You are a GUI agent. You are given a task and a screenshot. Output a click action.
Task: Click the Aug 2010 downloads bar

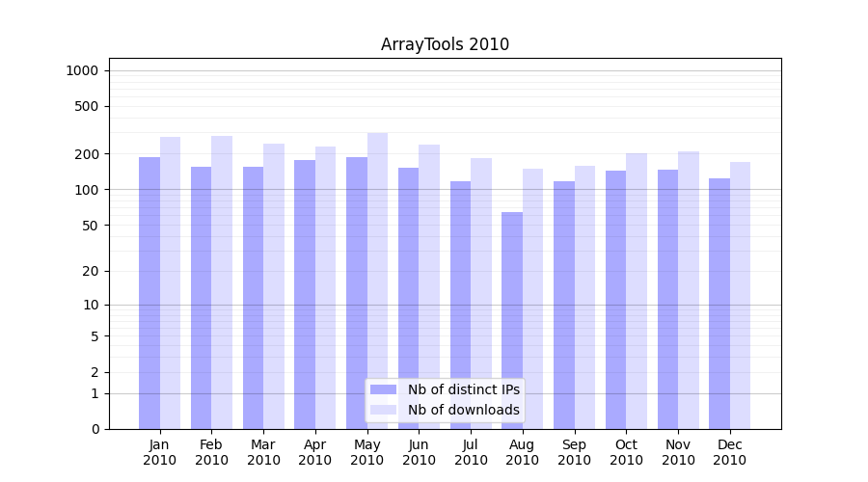533,299
